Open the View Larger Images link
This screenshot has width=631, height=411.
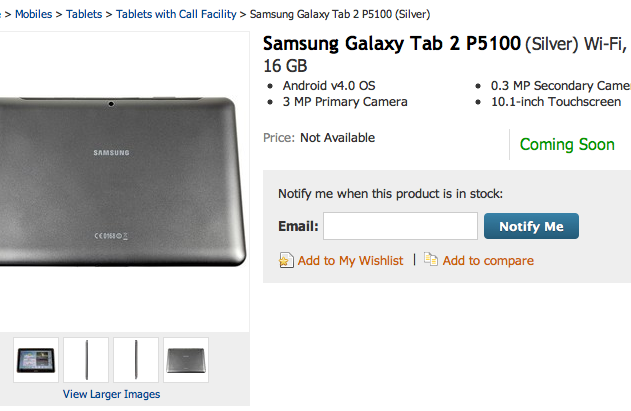(x=111, y=394)
